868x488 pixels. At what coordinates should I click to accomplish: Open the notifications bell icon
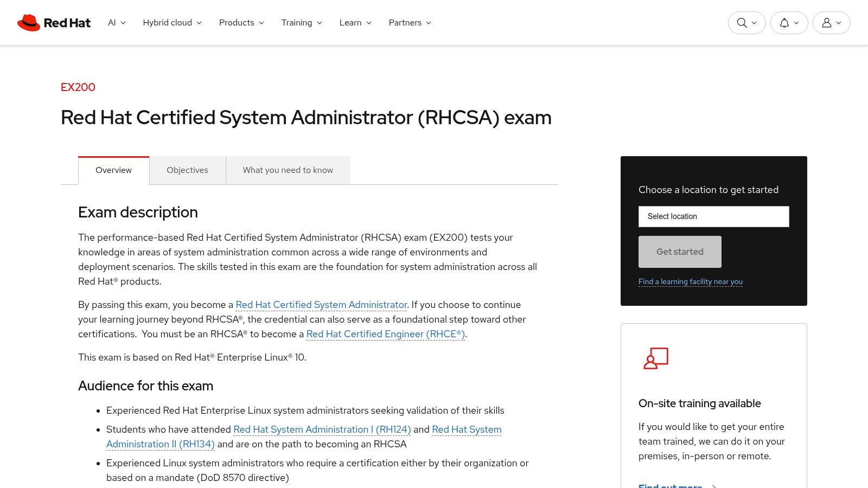point(789,23)
